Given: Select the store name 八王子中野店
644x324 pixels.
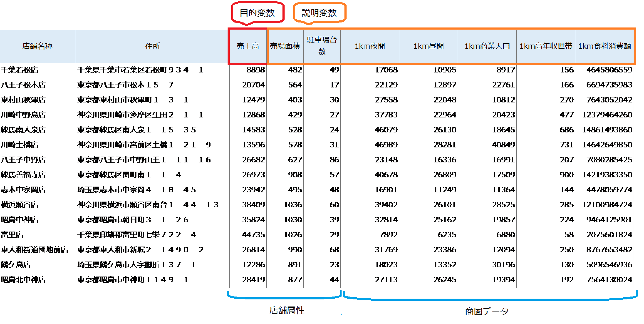Looking at the screenshot, I should (23, 160).
